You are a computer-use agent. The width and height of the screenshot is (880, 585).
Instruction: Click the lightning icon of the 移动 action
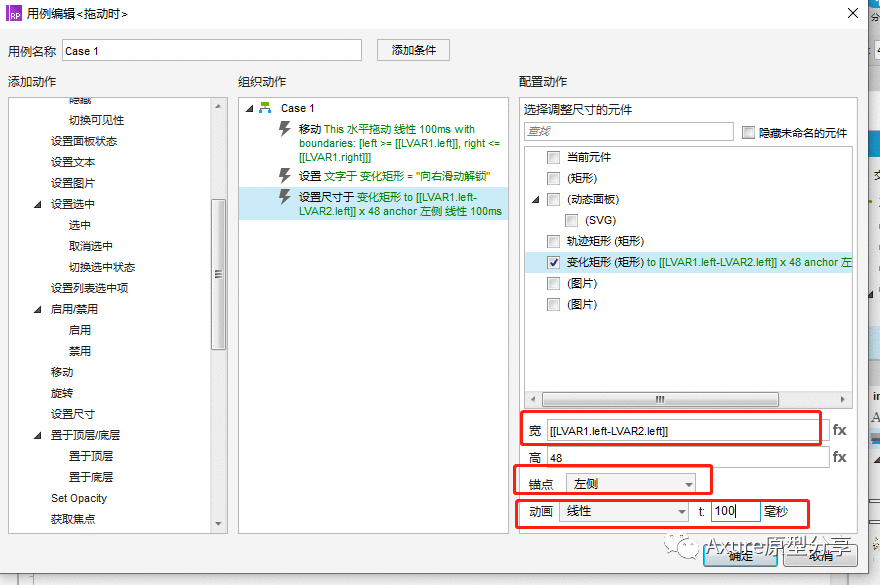[x=285, y=129]
